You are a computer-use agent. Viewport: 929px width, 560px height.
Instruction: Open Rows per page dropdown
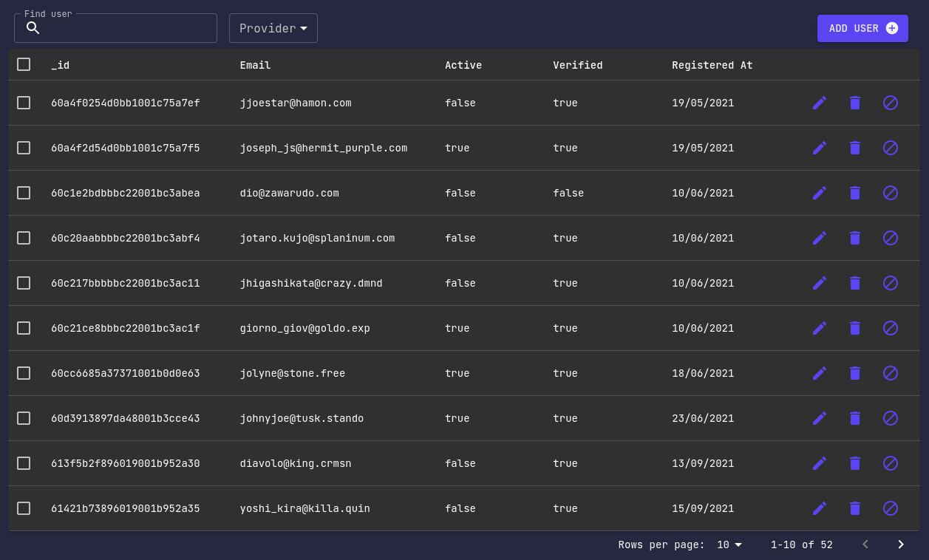(729, 544)
